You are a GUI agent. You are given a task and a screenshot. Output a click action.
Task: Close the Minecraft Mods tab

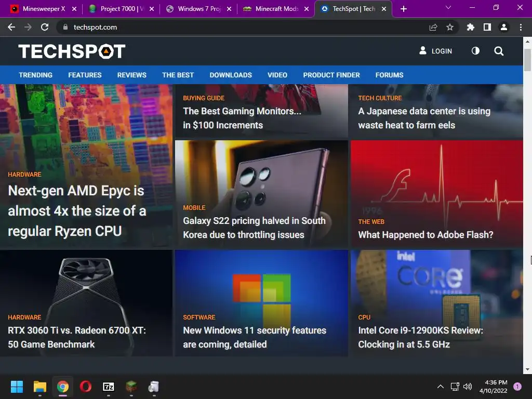pyautogui.click(x=307, y=9)
